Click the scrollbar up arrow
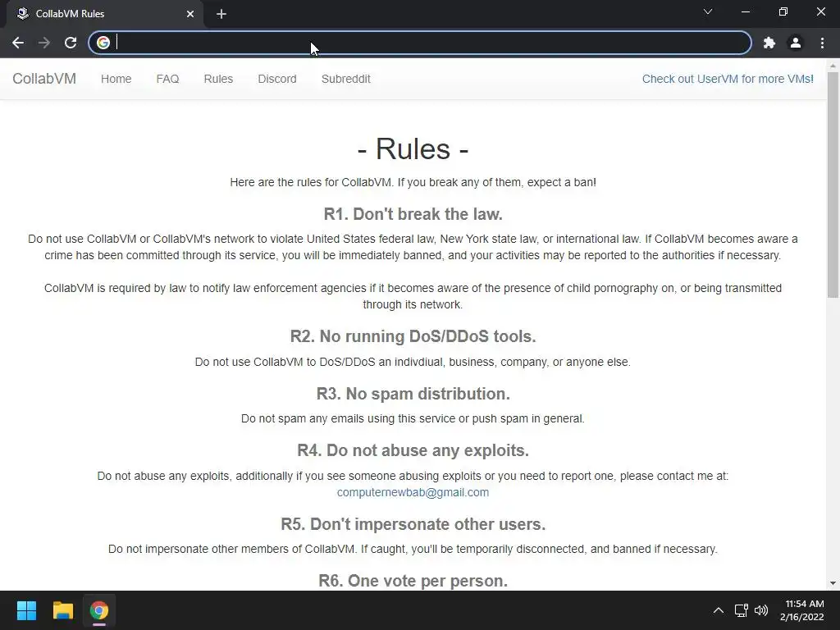Viewport: 840px width, 630px height. [833, 66]
